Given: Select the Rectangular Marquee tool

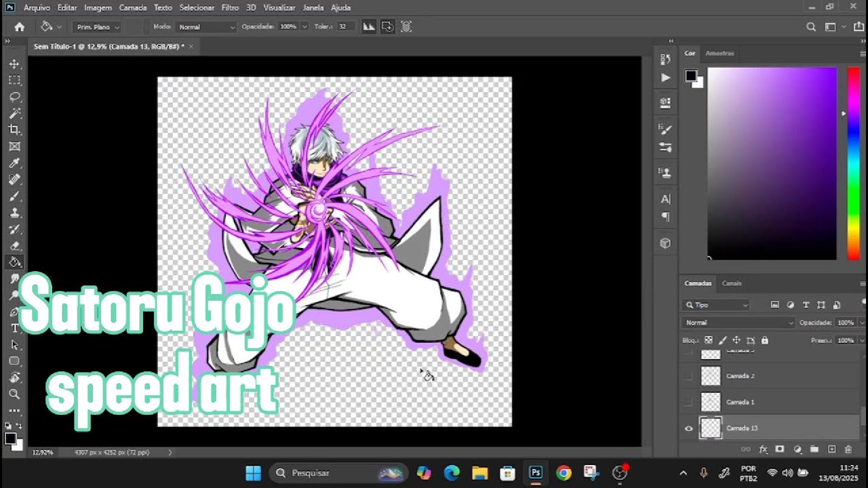Looking at the screenshot, I should click(14, 80).
